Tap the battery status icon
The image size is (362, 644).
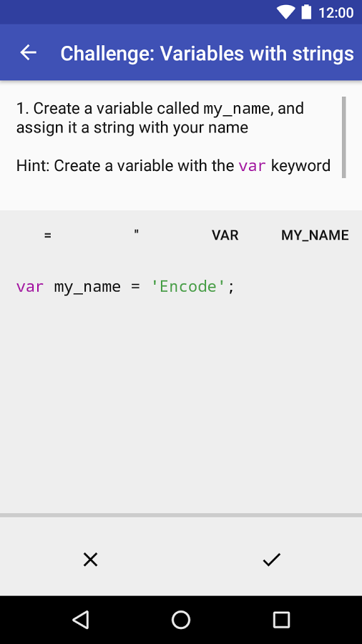[307, 12]
